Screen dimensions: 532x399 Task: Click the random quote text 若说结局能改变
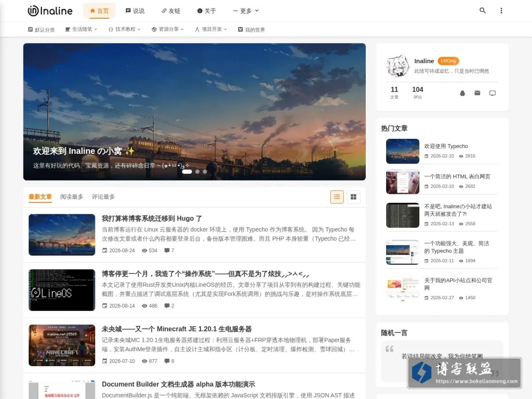[442, 356]
